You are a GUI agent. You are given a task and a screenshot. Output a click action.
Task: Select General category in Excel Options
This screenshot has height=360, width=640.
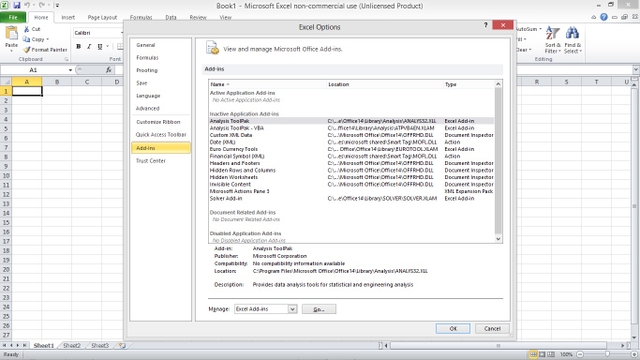[x=161, y=45]
